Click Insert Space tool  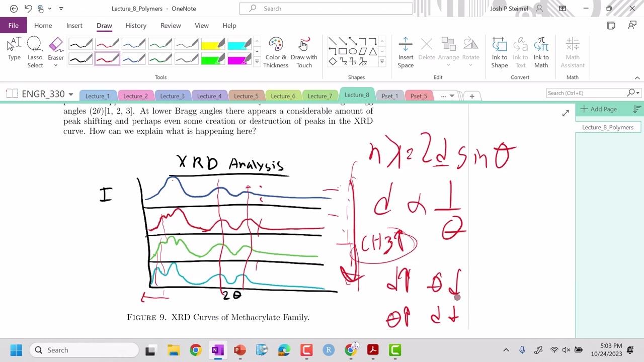click(x=406, y=52)
